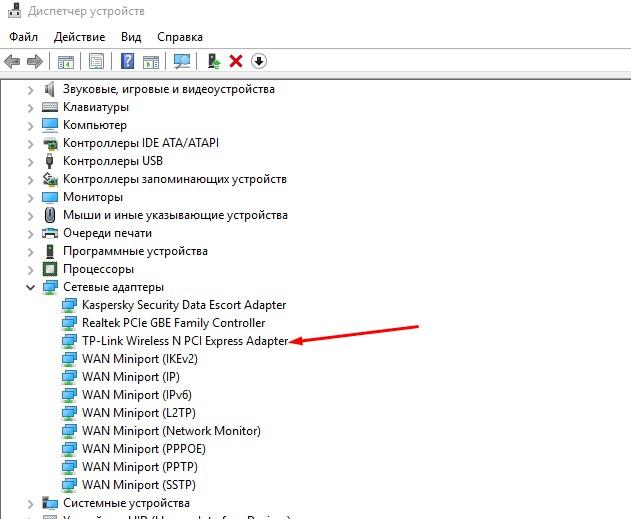Image resolution: width=631 pixels, height=519 pixels.
Task: Click the red X uninstall device icon
Action: 236,62
